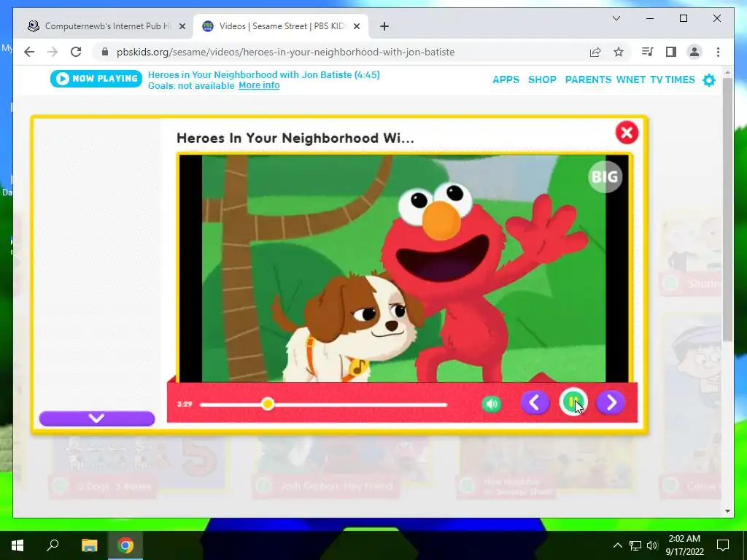Open the video title link in header
This screenshot has width=747, height=560.
coord(263,75)
